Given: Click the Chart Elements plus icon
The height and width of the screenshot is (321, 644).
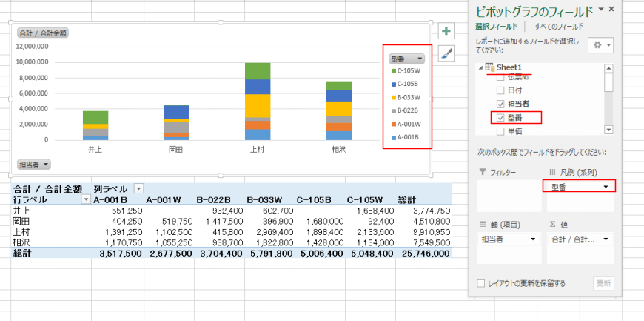Looking at the screenshot, I should click(446, 31).
